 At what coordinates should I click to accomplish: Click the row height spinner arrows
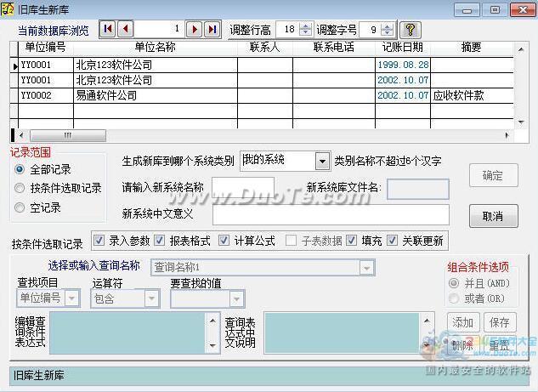pos(305,29)
